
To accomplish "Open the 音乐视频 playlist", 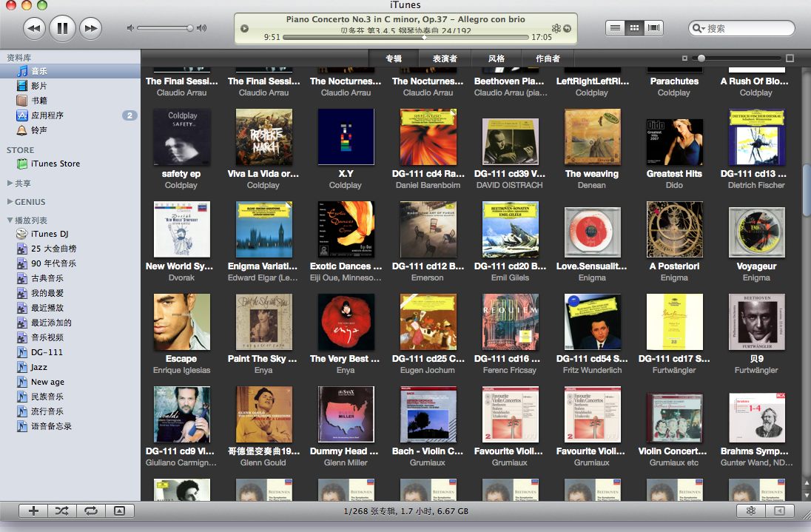I will click(70, 337).
